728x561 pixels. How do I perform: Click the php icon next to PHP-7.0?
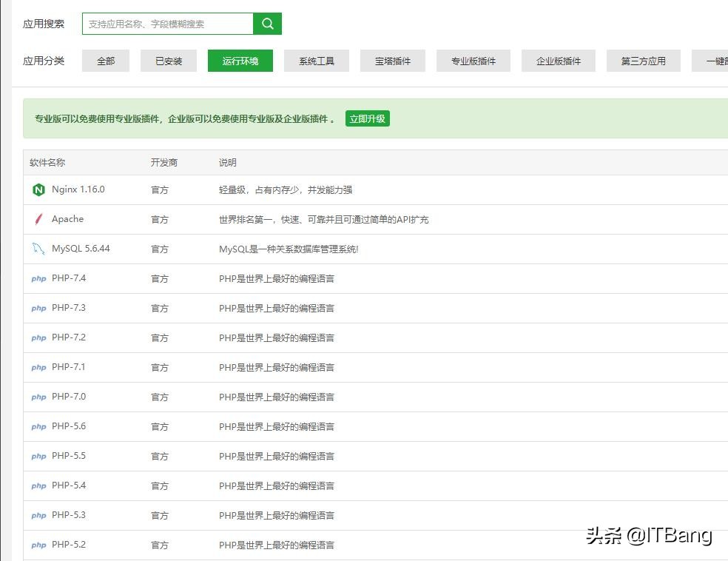click(38, 397)
